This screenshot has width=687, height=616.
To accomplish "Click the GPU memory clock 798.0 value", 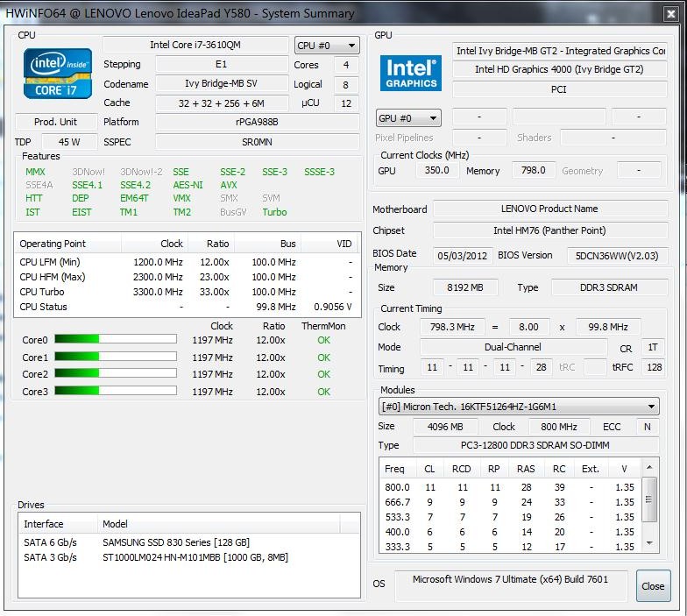I will tap(533, 170).
